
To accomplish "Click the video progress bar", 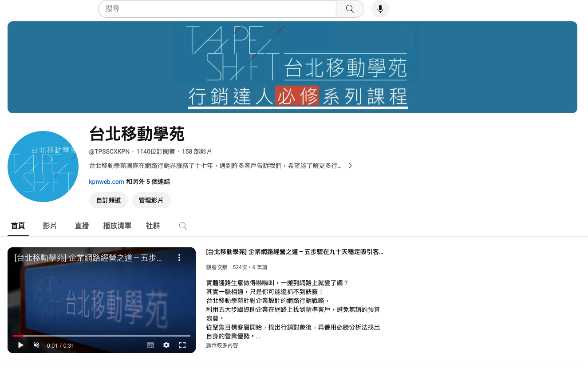I will tap(102, 336).
